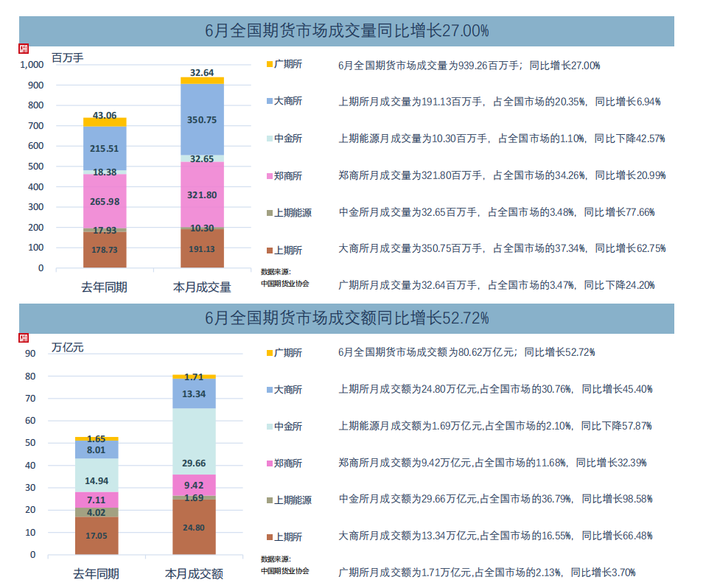
Task: Select the 广期所 yellow legend swatch in volume chart
Action: pos(270,64)
